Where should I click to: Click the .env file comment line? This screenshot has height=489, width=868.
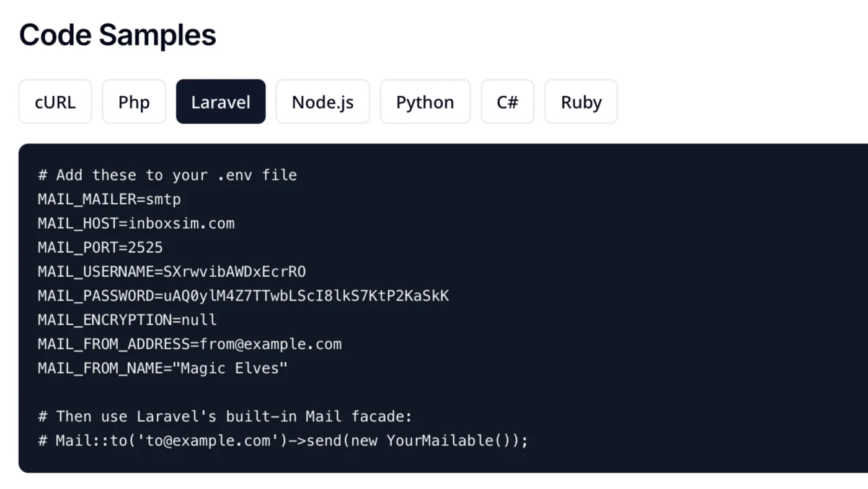(167, 175)
